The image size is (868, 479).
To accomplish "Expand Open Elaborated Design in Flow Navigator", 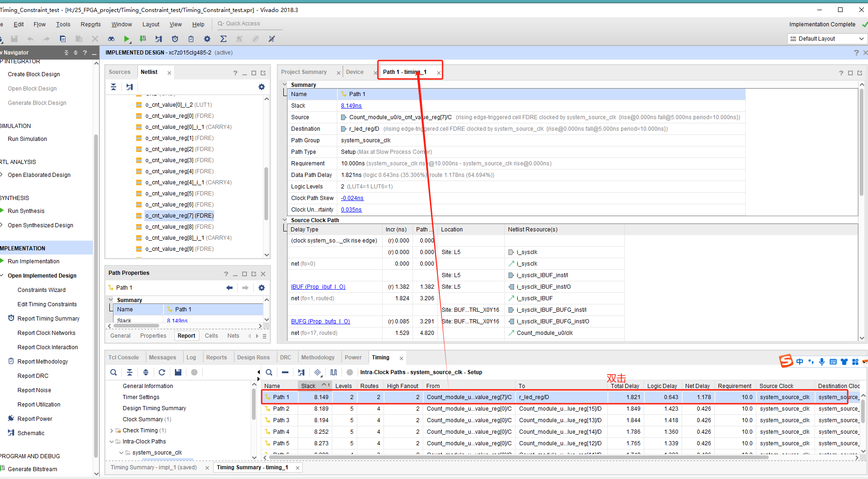I will click(x=2, y=175).
